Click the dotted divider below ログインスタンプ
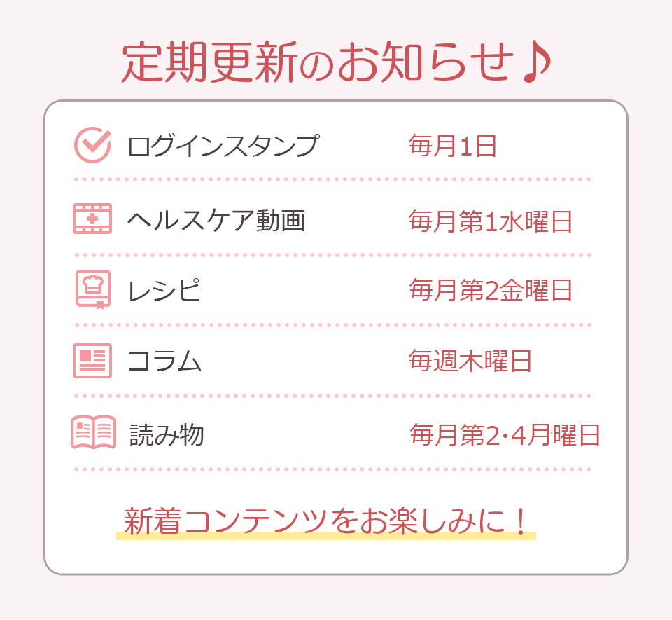672x620 pixels. [x=332, y=180]
